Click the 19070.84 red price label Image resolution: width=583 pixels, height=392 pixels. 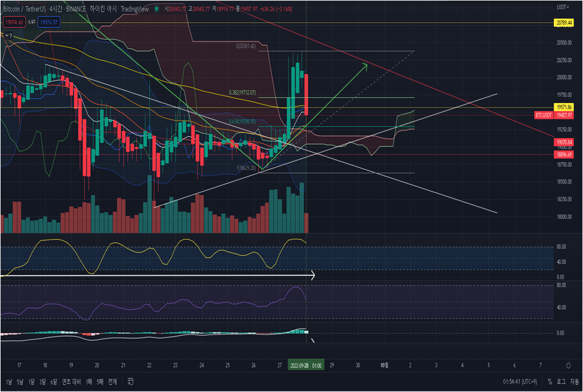[564, 142]
